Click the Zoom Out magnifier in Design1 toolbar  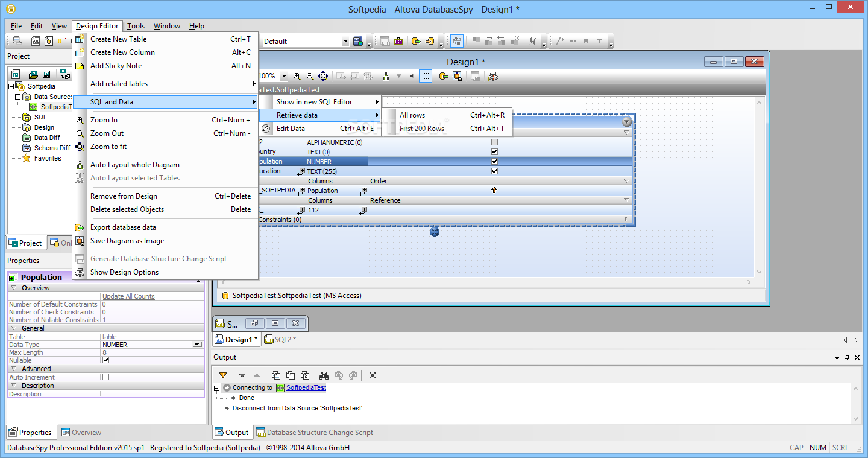[x=310, y=76]
